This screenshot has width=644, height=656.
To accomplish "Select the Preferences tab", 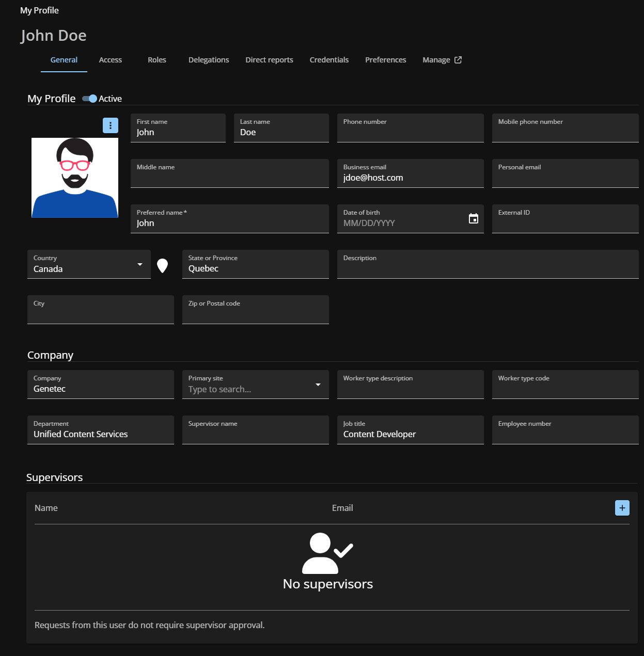I will (x=385, y=59).
